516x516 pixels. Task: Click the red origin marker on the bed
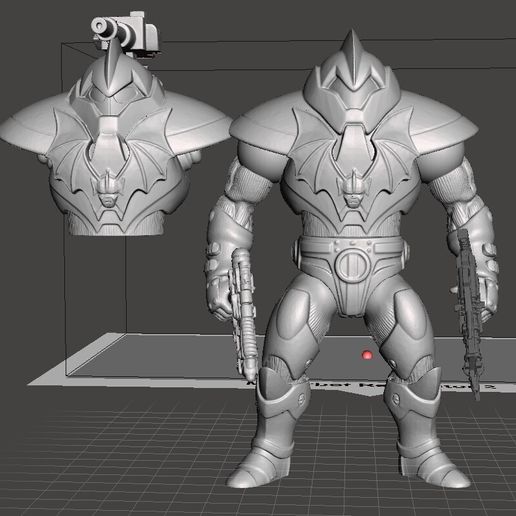(367, 355)
